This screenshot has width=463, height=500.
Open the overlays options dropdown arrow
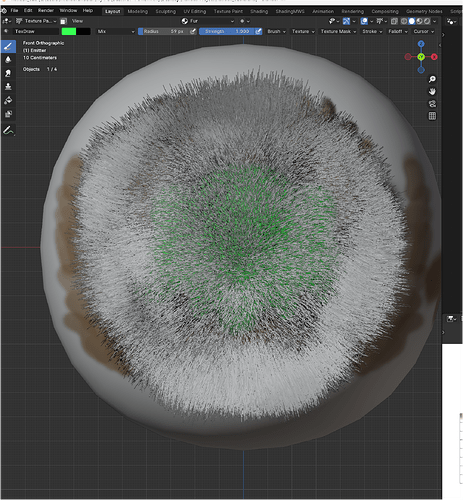pos(372,21)
